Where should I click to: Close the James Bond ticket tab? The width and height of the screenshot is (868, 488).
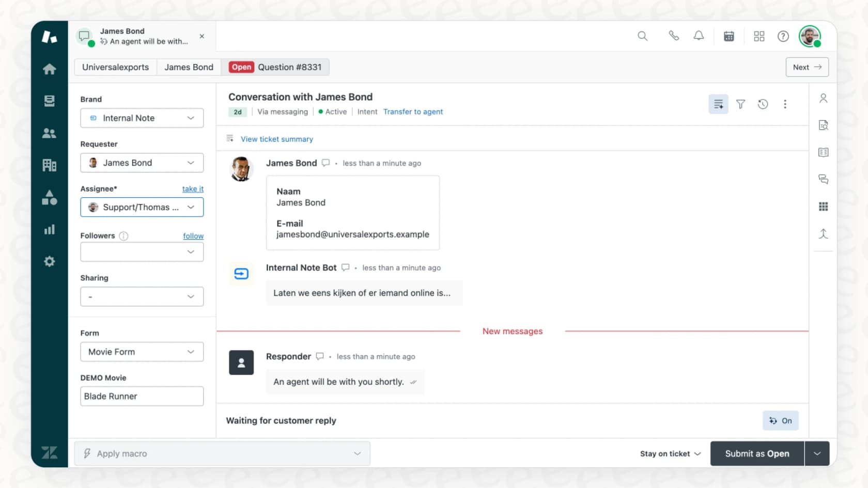pyautogui.click(x=202, y=36)
